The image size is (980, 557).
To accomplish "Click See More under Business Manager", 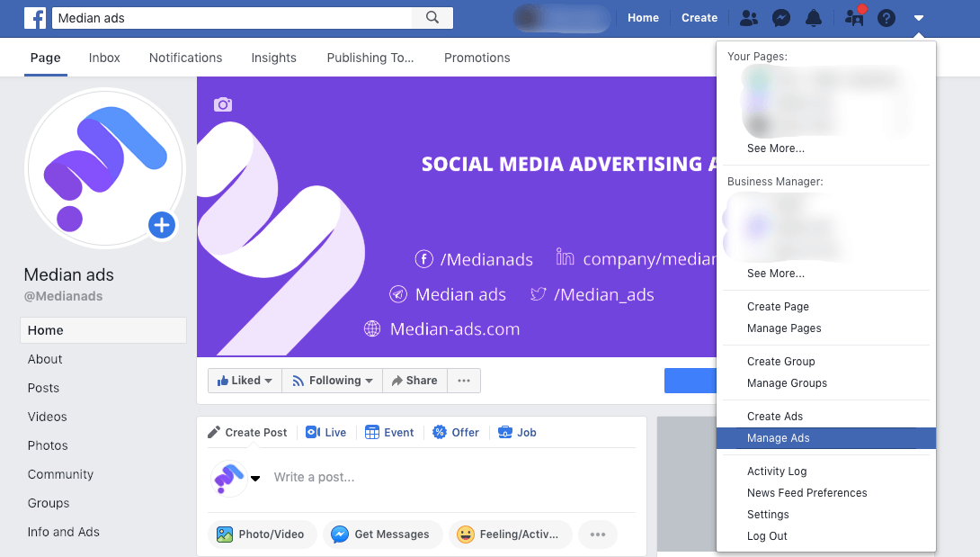I will pos(776,274).
